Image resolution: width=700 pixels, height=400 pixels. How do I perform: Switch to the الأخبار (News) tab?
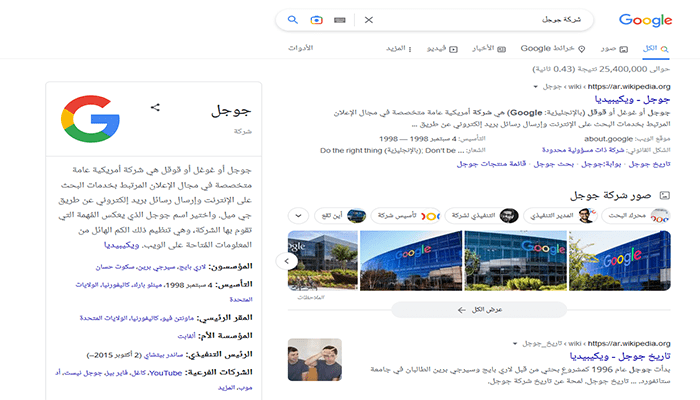(489, 48)
